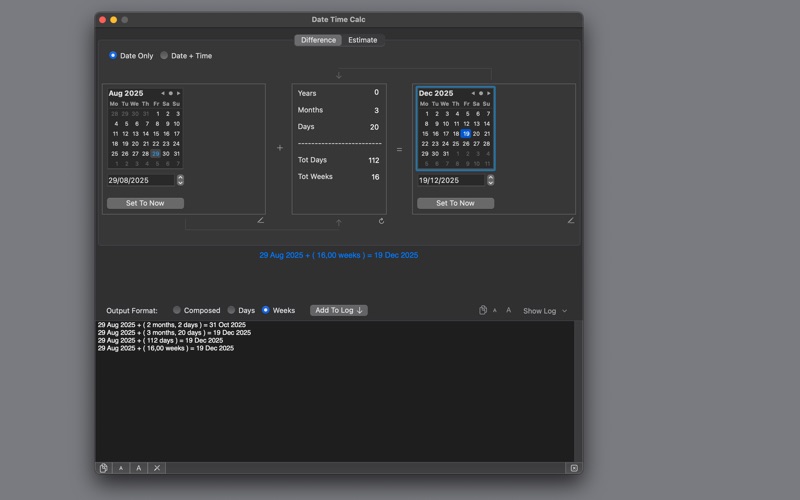
Task: Click the up arrow below the results box
Action: [x=339, y=222]
